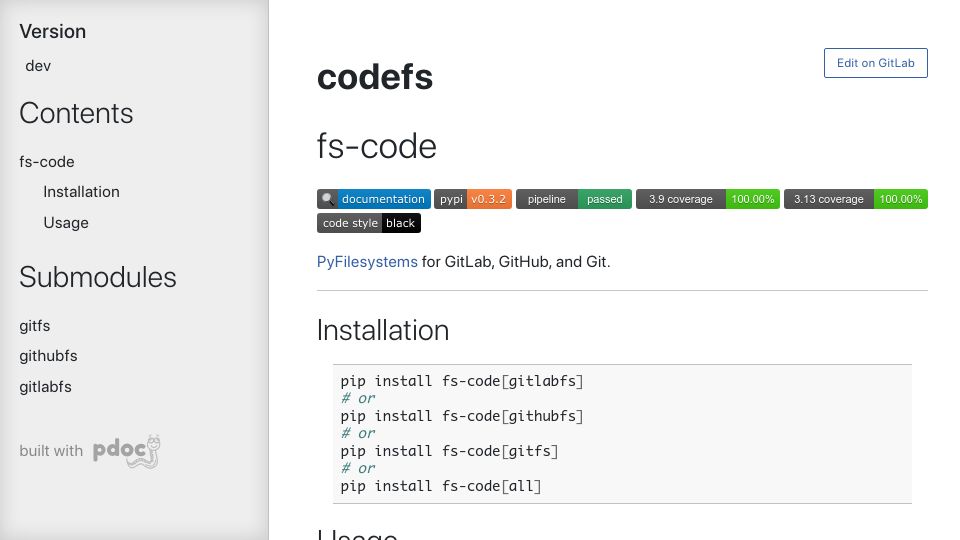Screen dimensions: 960x540
Task: Open the PyFilesystems link
Action: click(x=367, y=262)
